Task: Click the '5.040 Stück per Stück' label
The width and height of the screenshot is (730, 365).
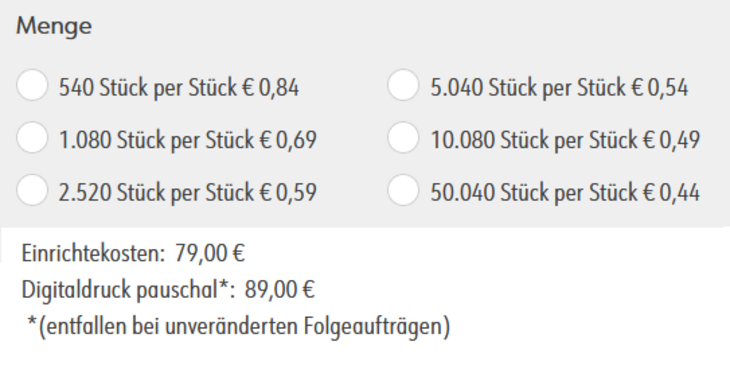Action: click(x=529, y=88)
